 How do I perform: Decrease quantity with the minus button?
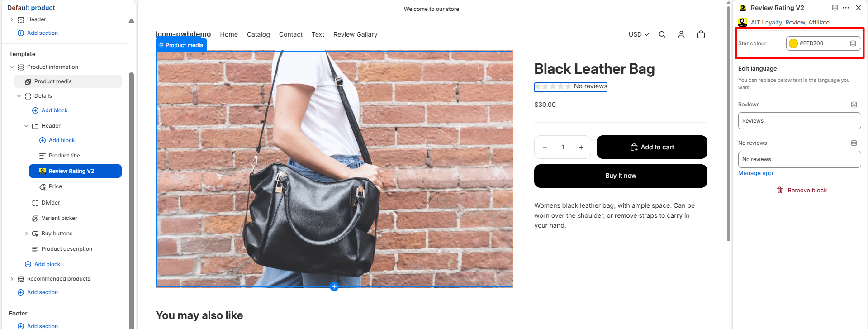(x=545, y=147)
